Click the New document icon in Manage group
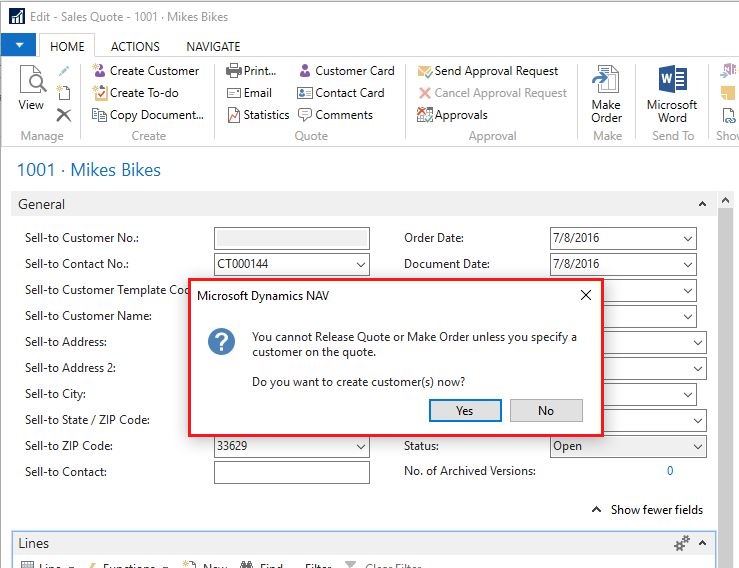 [64, 92]
